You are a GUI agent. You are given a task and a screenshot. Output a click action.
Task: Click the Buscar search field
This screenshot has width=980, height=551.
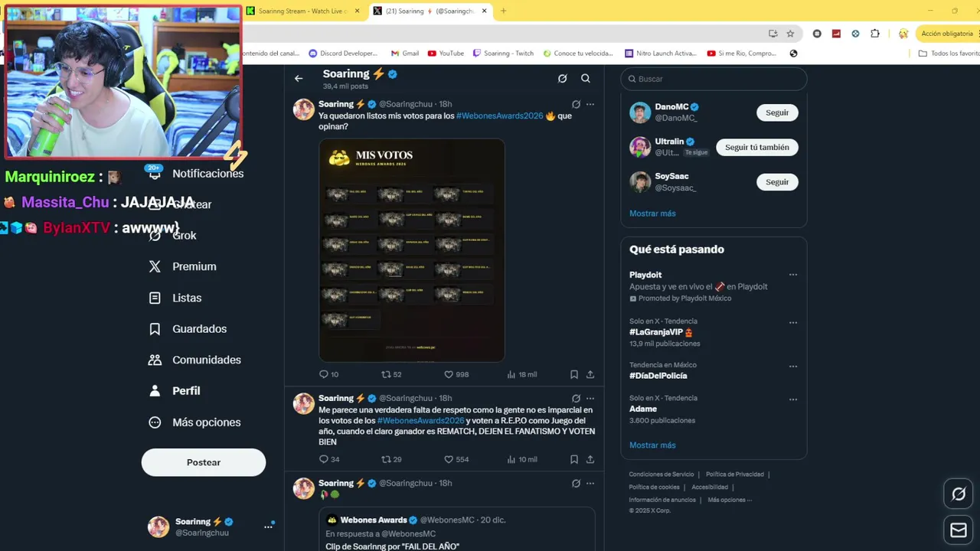[x=714, y=79]
